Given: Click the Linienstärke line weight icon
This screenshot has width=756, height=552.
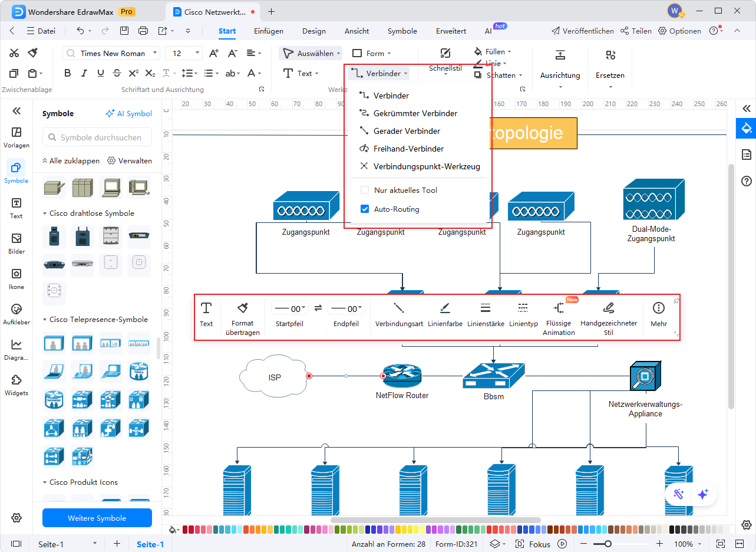Looking at the screenshot, I should click(x=485, y=308).
